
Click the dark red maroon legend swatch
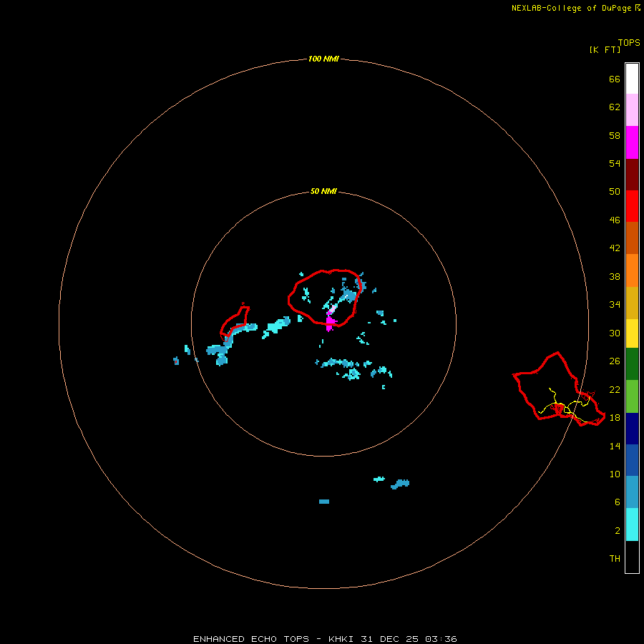(632, 174)
